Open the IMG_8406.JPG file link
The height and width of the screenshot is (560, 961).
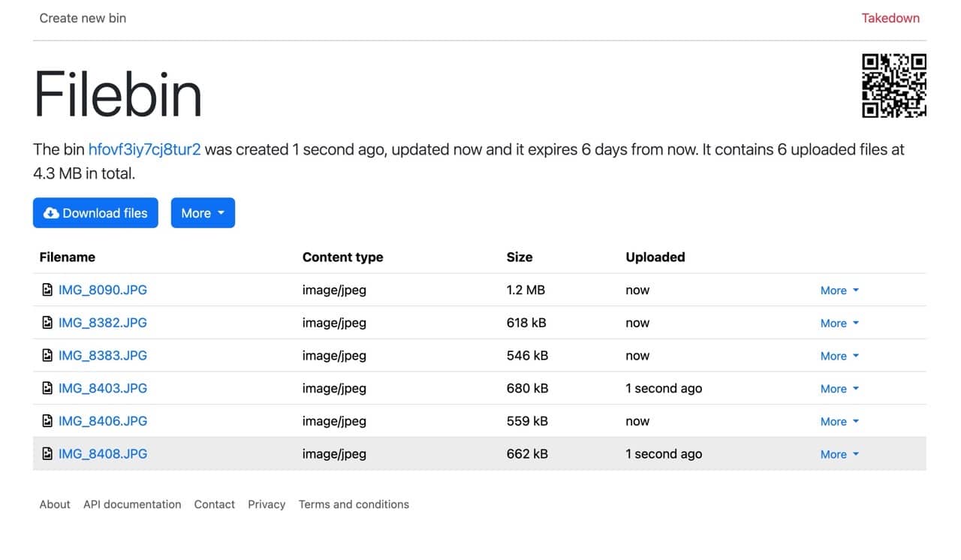pyautogui.click(x=103, y=421)
